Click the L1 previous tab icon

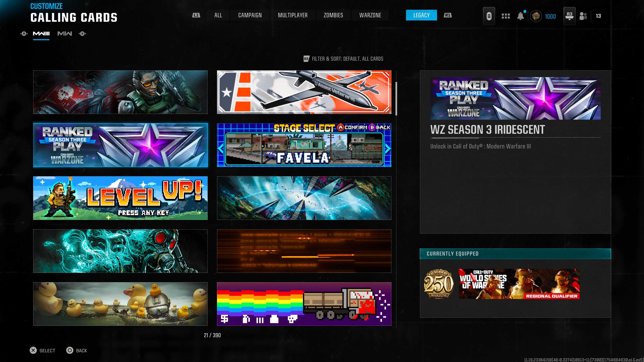[x=196, y=15]
